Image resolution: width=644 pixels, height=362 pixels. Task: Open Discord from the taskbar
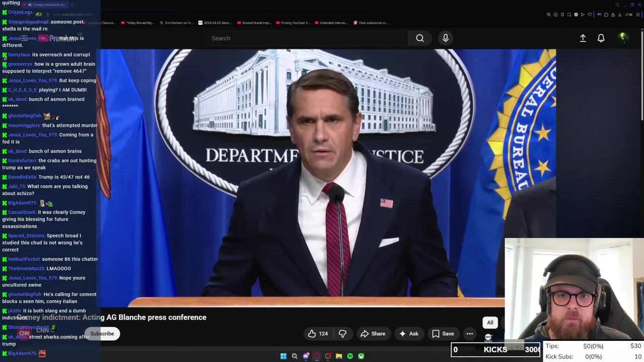[305, 356]
